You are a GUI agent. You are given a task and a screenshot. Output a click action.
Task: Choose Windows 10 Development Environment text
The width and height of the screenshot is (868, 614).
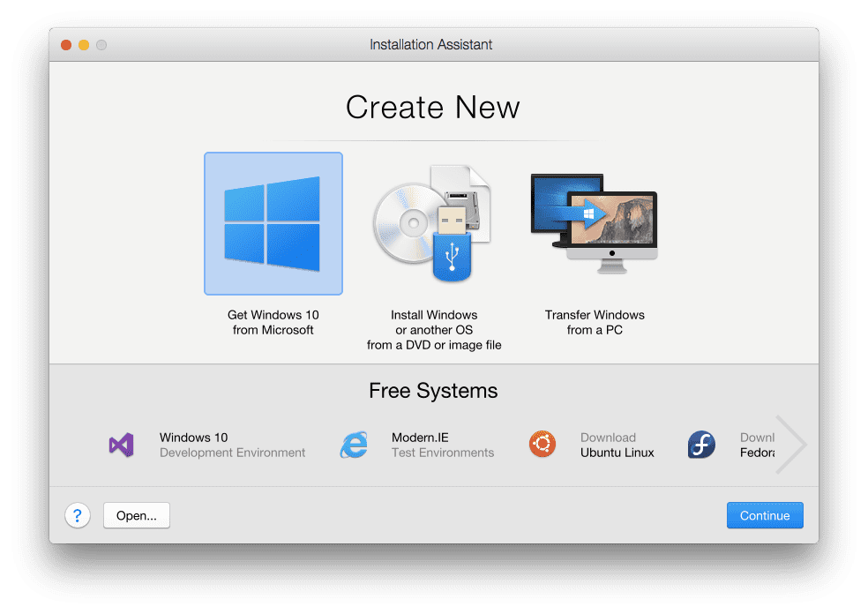pos(232,445)
